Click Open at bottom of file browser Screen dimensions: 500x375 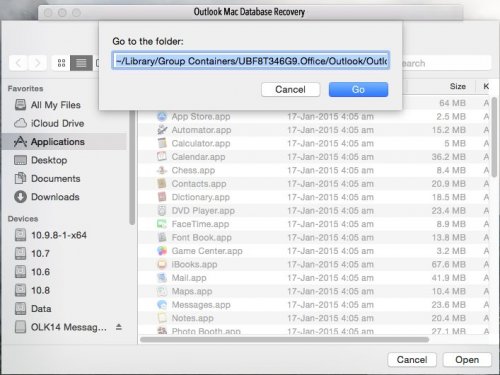[467, 360]
